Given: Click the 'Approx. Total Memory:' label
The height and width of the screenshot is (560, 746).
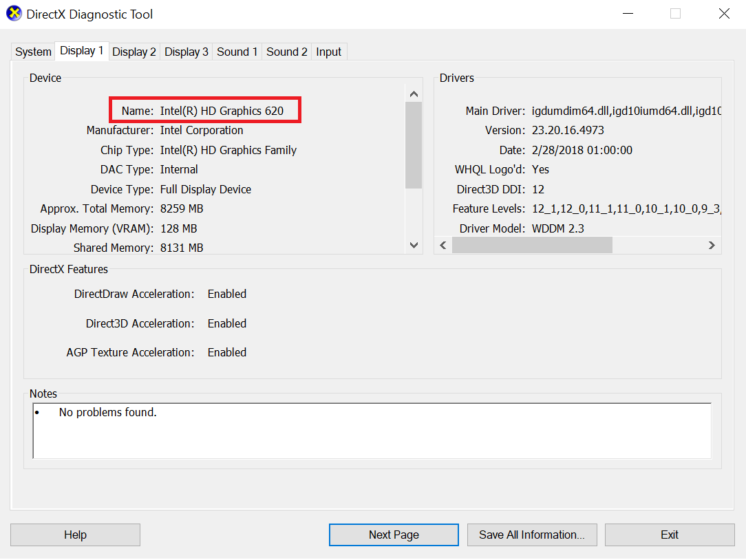Looking at the screenshot, I should coord(97,209).
